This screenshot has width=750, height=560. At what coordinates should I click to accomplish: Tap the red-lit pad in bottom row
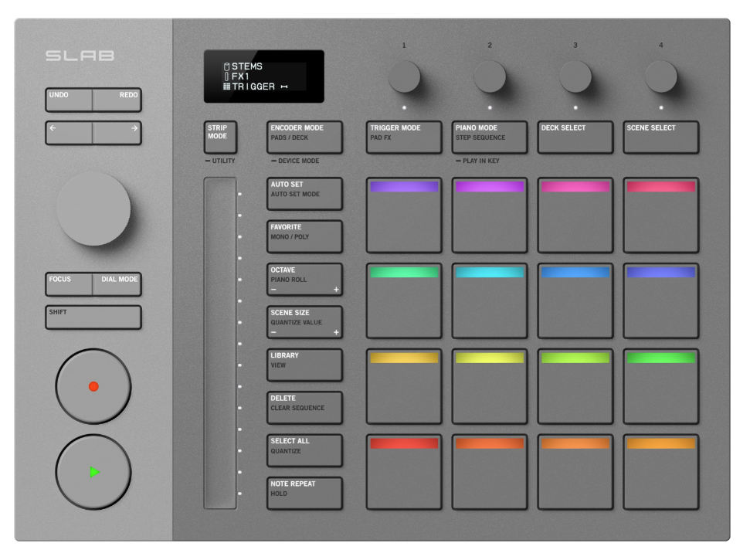coord(404,472)
